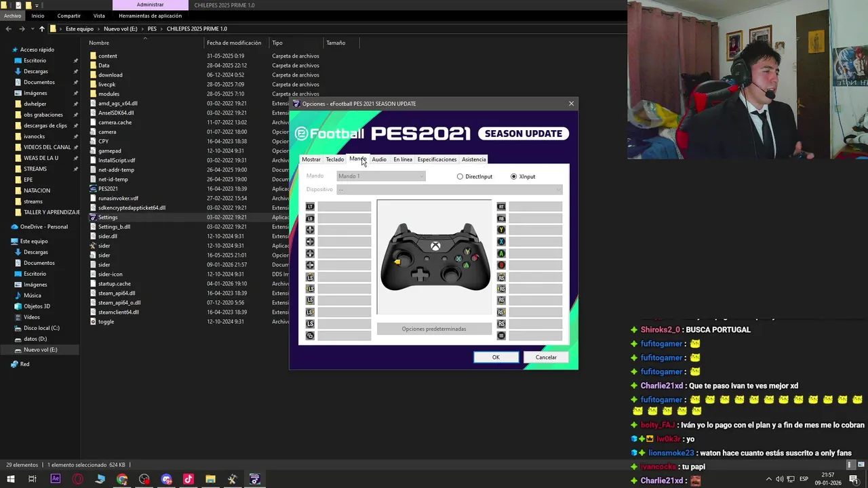Image resolution: width=868 pixels, height=488 pixels.
Task: Open the Archivo menu in Explorer
Action: click(12, 16)
